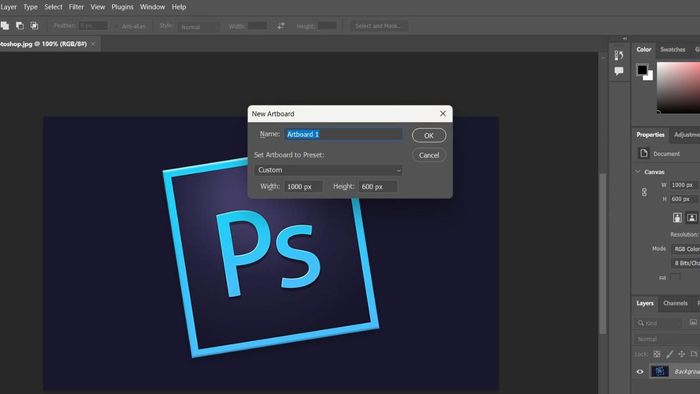The width and height of the screenshot is (700, 394).
Task: Open the layer Kind filter dropdown
Action: pos(659,323)
